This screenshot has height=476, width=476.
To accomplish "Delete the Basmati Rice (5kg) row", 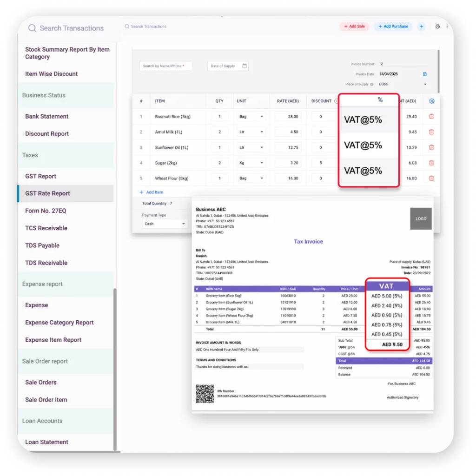I will coord(431,117).
